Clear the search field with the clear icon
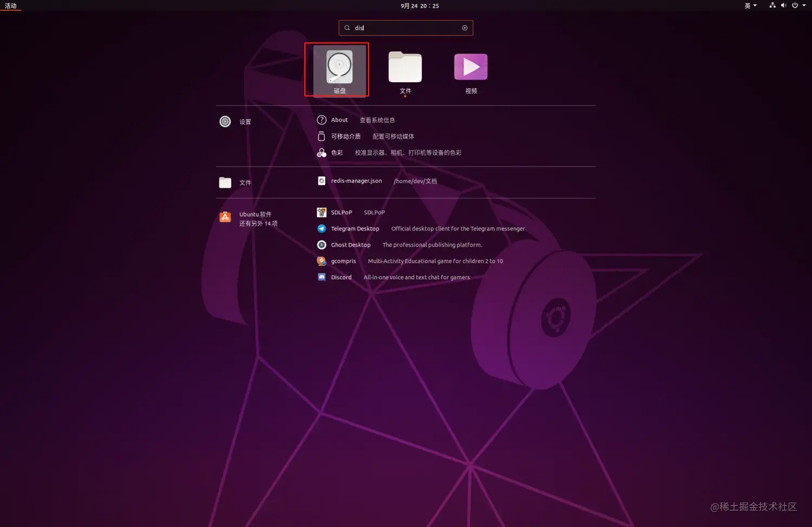This screenshot has width=812, height=527. [464, 28]
